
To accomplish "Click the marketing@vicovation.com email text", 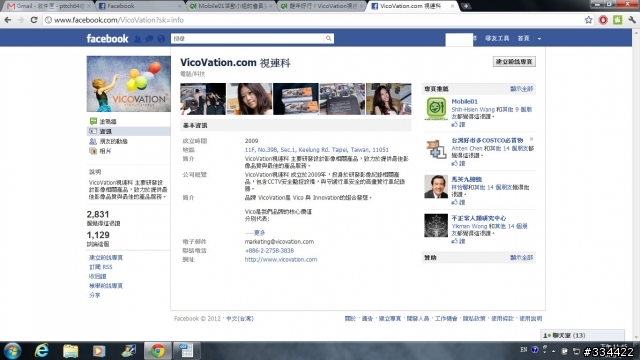I will click(279, 242).
